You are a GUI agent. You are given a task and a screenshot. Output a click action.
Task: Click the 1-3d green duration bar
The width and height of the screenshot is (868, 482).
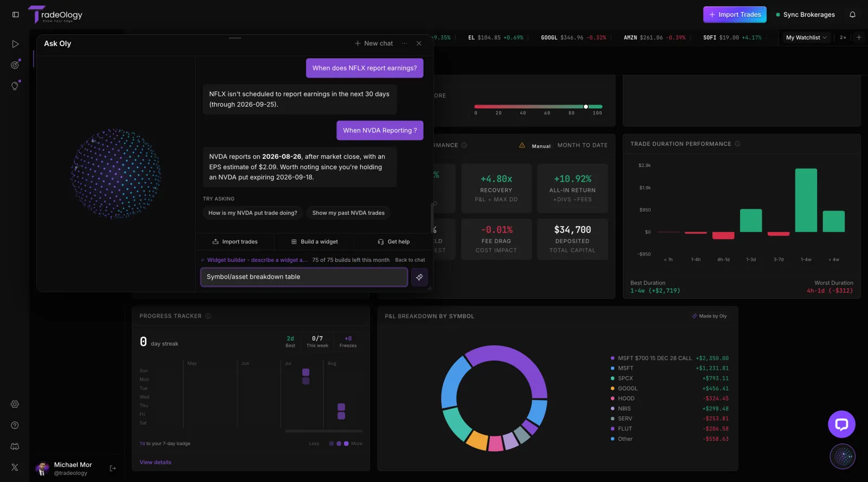(751, 221)
